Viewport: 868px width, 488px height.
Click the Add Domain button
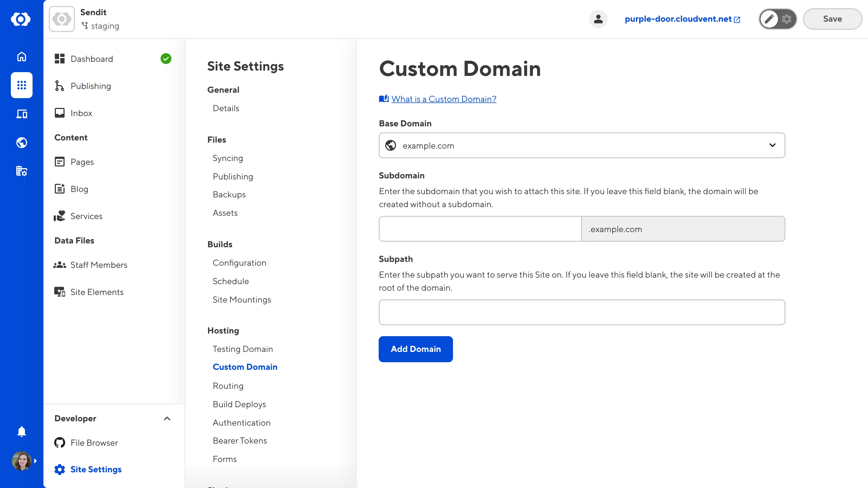point(416,349)
